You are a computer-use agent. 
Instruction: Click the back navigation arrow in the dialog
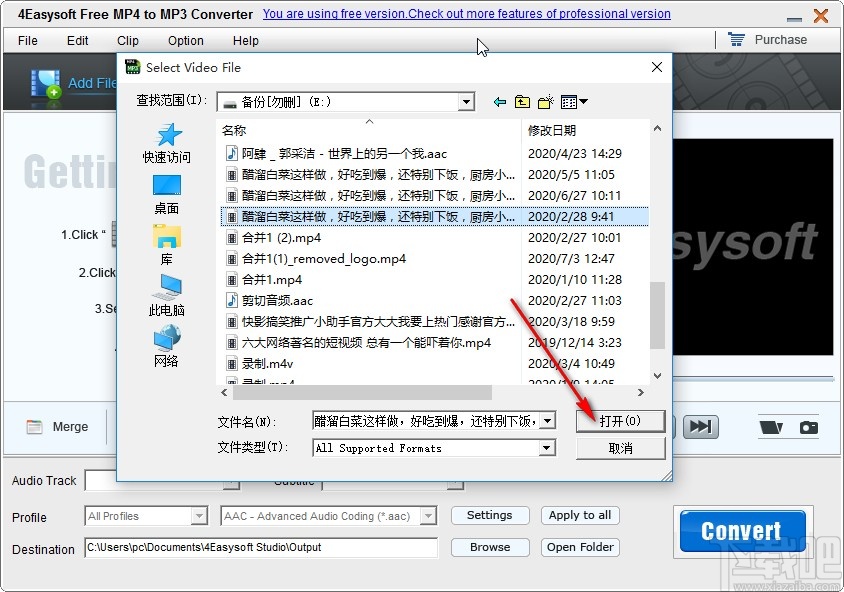pyautogui.click(x=499, y=101)
